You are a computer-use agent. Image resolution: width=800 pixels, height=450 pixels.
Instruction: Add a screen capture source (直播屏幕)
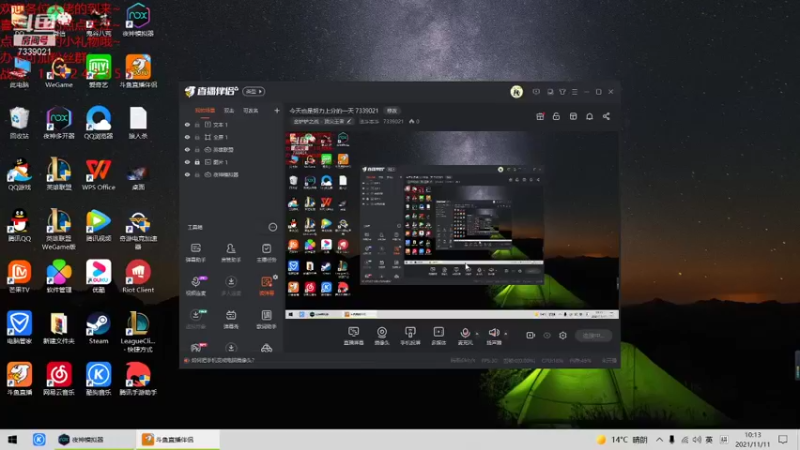[x=354, y=336]
